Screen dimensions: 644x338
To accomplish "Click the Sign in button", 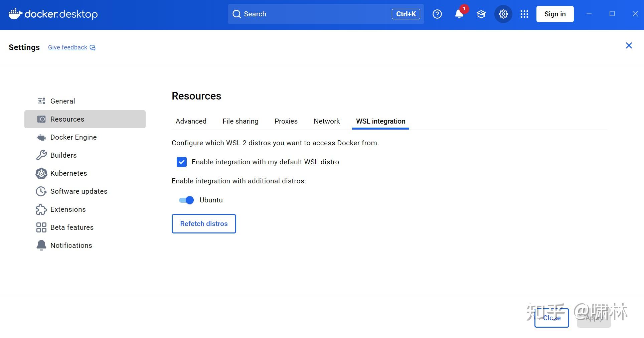I will [555, 14].
